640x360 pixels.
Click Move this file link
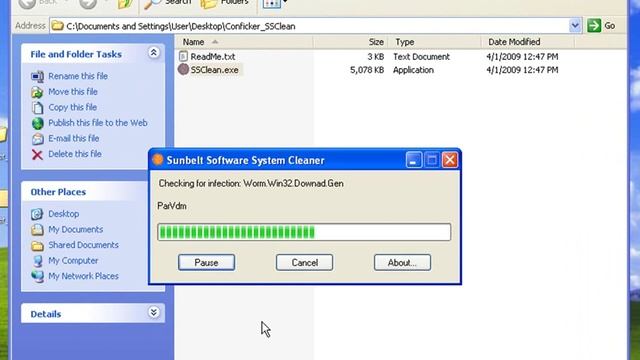click(73, 91)
